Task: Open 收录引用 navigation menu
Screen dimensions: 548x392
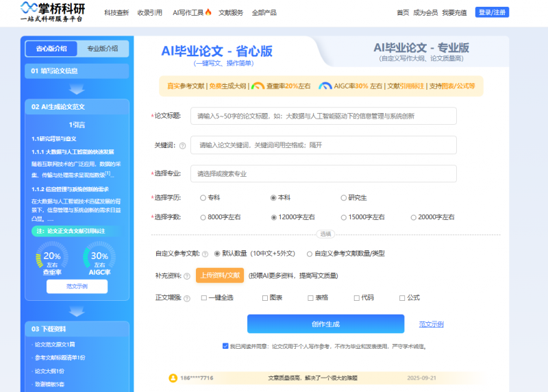Action: [149, 12]
